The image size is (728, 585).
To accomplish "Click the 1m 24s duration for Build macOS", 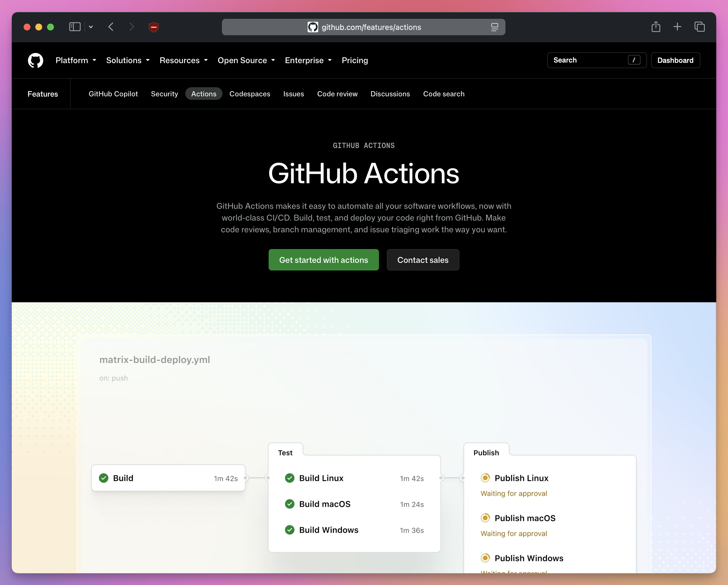I will pos(412,504).
